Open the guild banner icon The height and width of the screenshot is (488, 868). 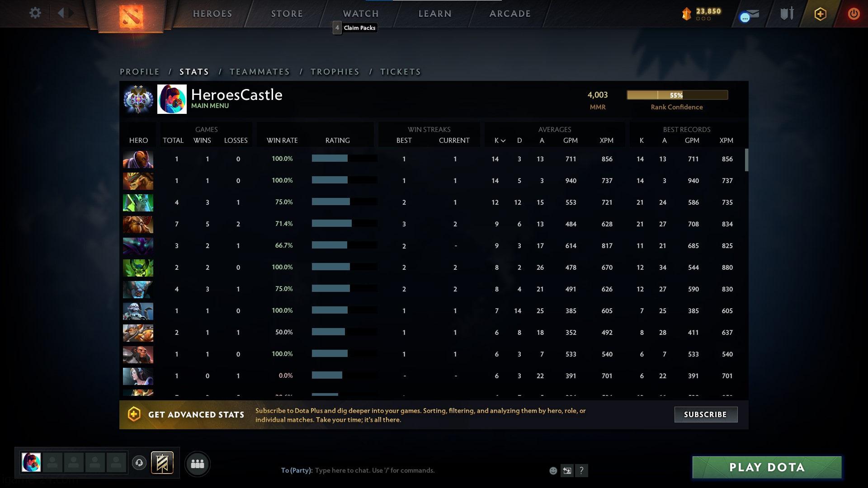pos(162,463)
